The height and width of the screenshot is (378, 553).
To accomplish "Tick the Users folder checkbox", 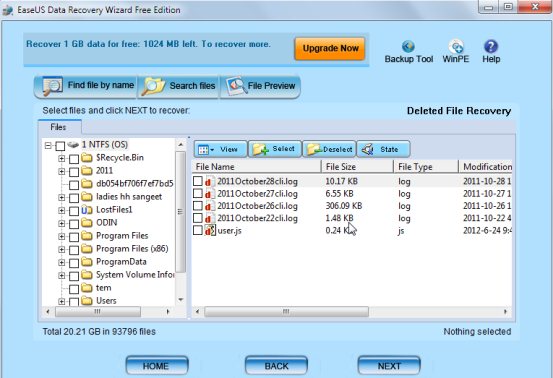I will coord(74,301).
